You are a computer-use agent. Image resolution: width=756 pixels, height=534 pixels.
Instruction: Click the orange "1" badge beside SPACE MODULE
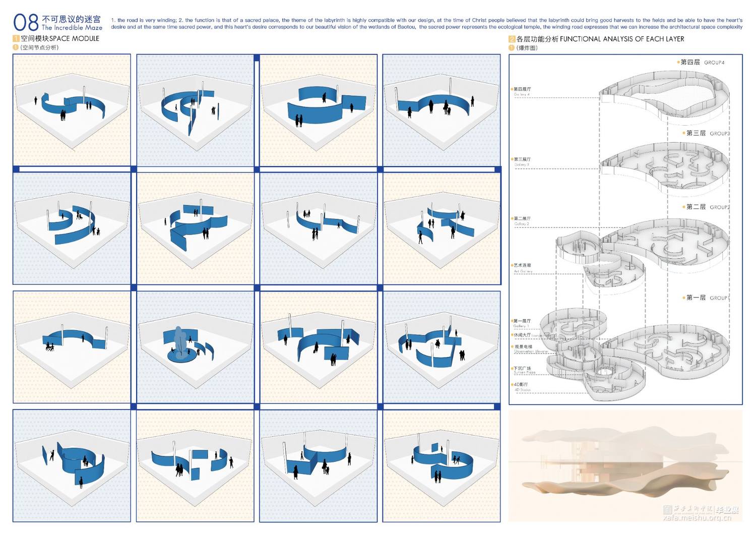[x=16, y=38]
